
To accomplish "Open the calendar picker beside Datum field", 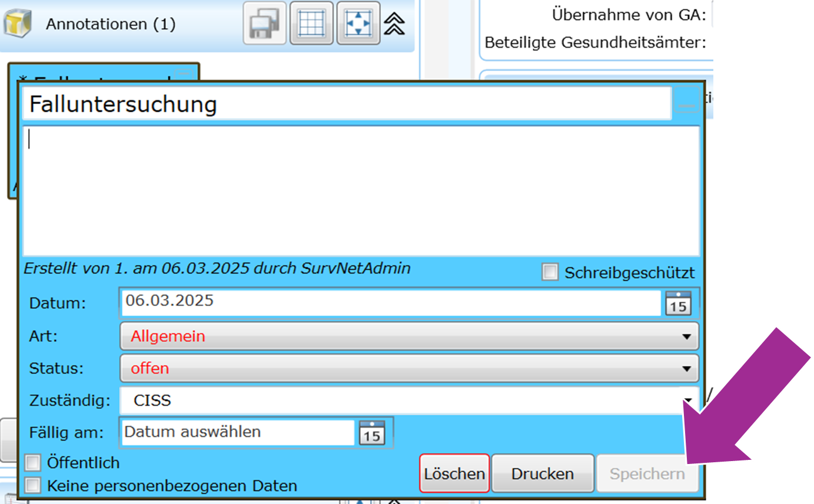I will [678, 303].
